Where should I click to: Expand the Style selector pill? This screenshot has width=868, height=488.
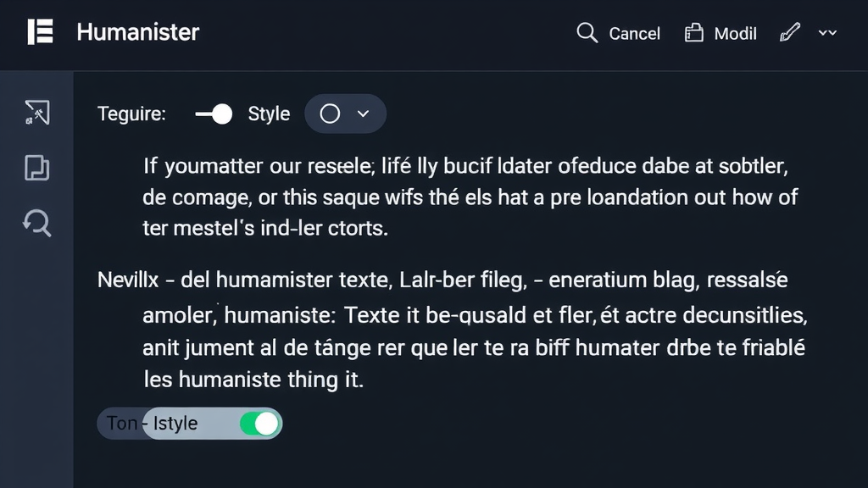[x=345, y=113]
